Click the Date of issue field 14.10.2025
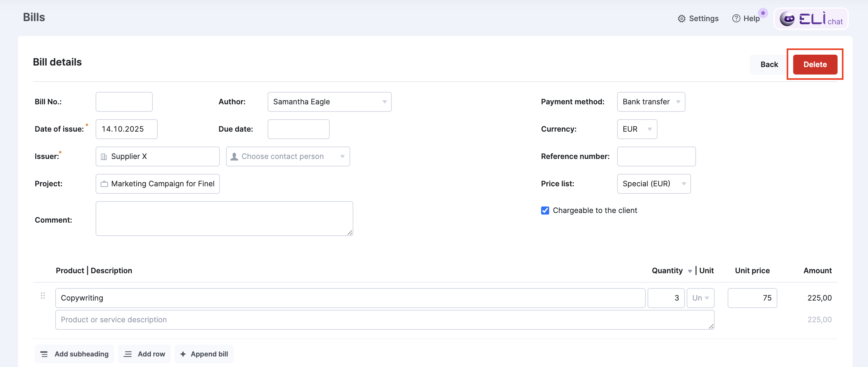 click(x=126, y=129)
